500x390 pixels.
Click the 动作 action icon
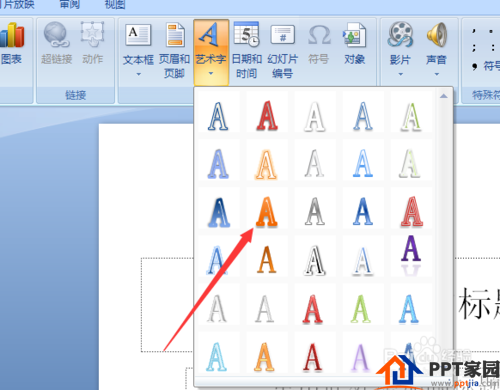coord(92,34)
